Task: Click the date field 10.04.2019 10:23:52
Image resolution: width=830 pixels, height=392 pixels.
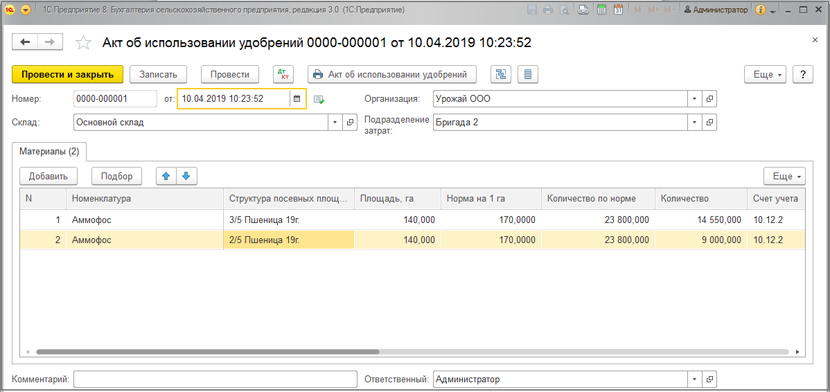Action: [233, 98]
